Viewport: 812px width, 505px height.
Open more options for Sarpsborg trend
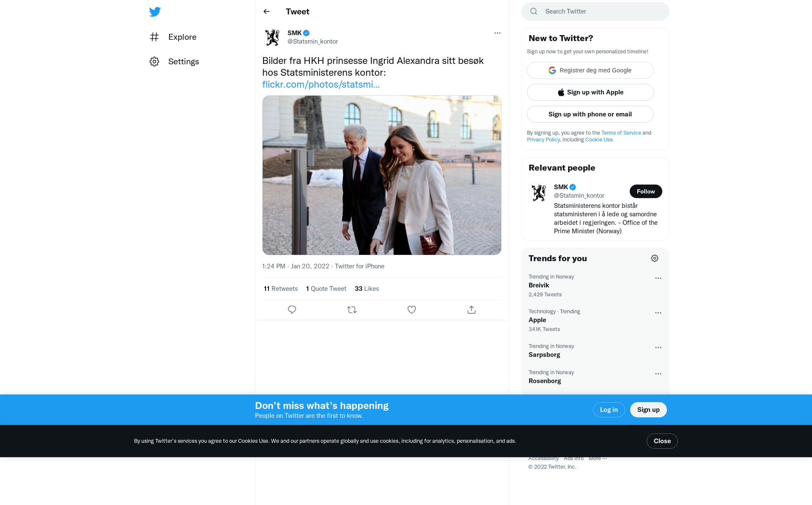(x=658, y=348)
